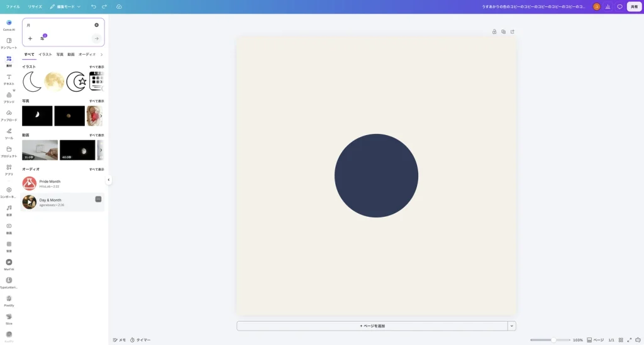Open the テンプレート (templates) sidebar icon
This screenshot has width=644, height=345.
[9, 43]
